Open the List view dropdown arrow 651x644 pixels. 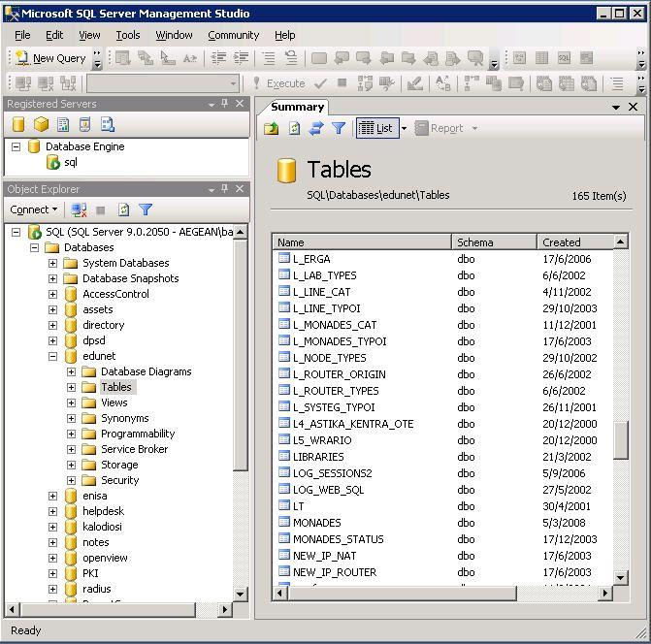404,128
